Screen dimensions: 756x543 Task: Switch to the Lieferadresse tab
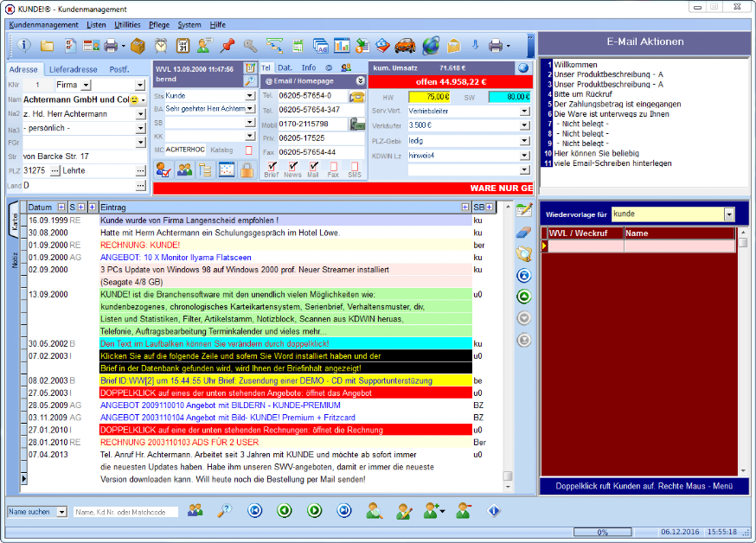[74, 69]
